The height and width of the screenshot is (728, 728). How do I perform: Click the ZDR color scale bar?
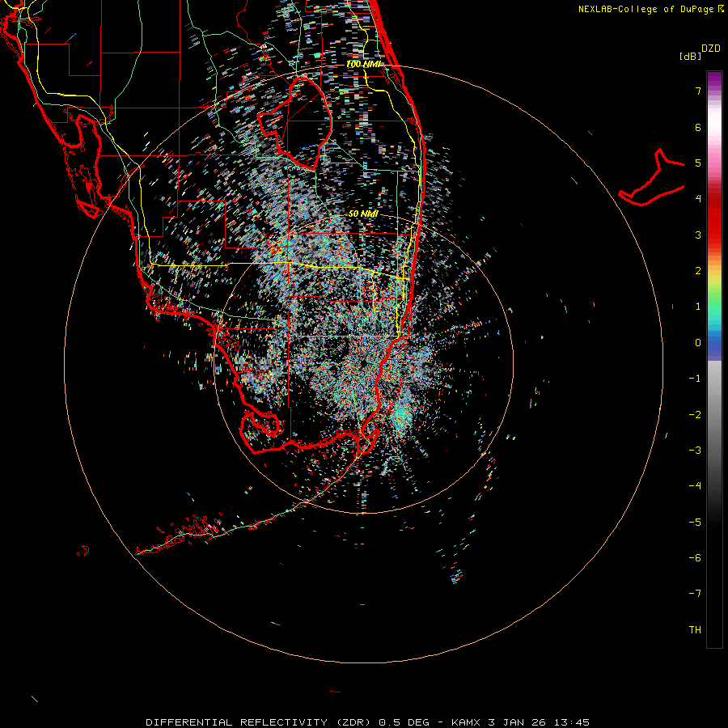(714, 359)
